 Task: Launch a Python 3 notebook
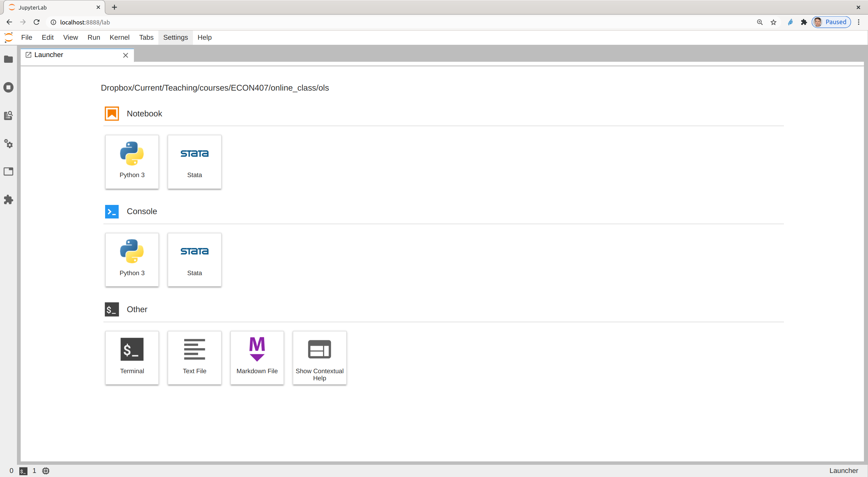coord(132,162)
